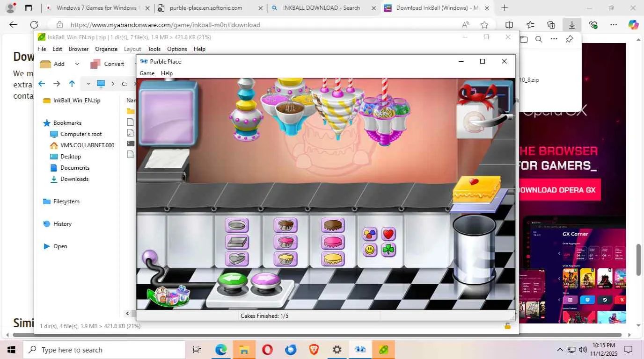Image resolution: width=644 pixels, height=359 pixels.
Task: Open the Desktop bookmark
Action: 66,157
